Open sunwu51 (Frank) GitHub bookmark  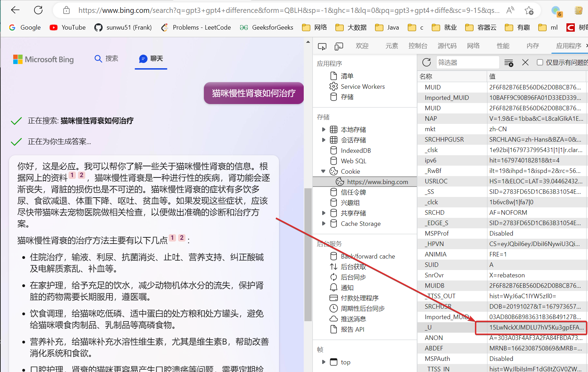coord(123,27)
